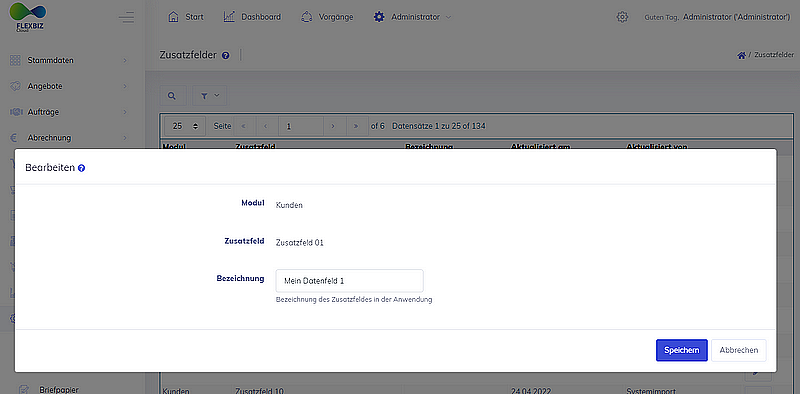Click the Abbrechen button
Image resolution: width=800 pixels, height=394 pixels.
[x=739, y=350]
